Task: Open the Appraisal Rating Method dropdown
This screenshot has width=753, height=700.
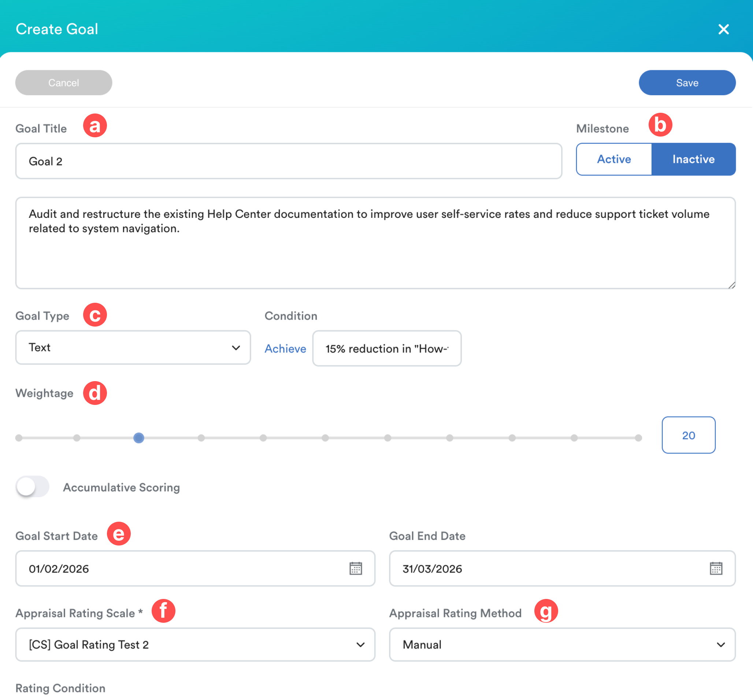Action: 562,644
